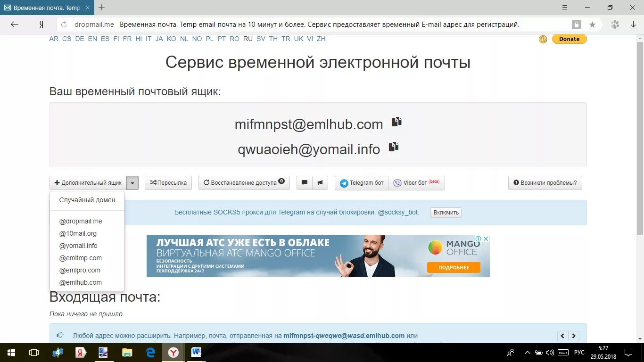This screenshot has height=362, width=644.
Task: Click the 'Включить' proxy button
Action: (446, 213)
